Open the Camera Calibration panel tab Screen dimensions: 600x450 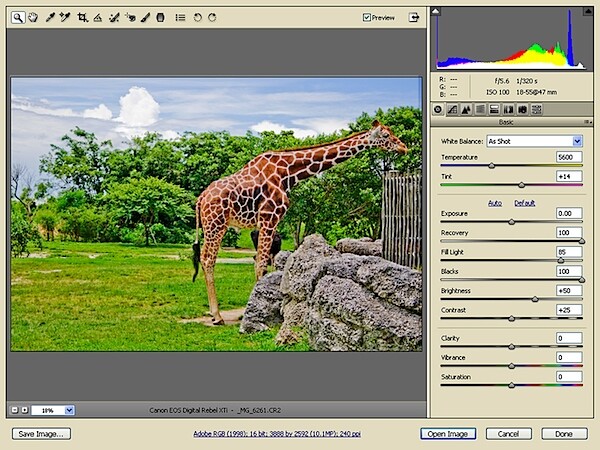[522, 110]
